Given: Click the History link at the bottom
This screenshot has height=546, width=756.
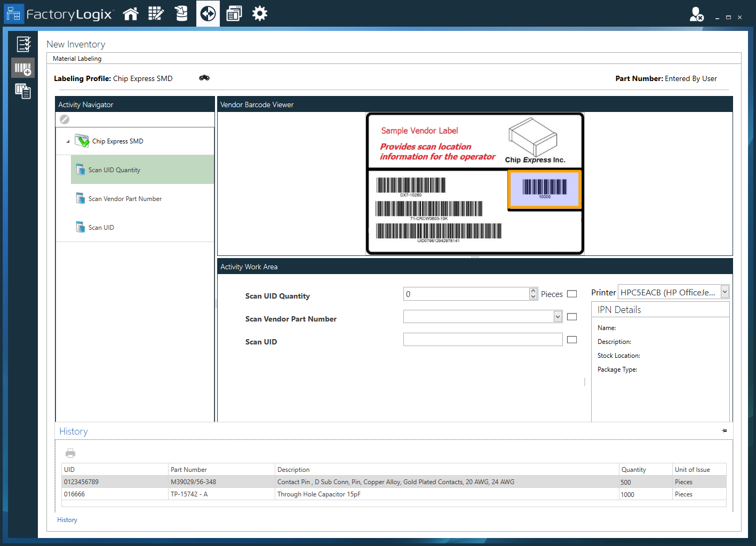Looking at the screenshot, I should click(67, 519).
